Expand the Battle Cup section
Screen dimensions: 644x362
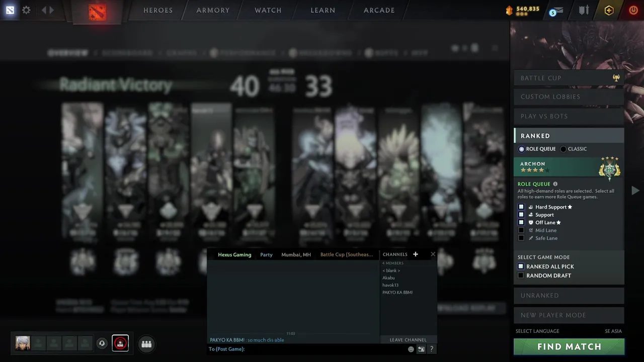[569, 78]
